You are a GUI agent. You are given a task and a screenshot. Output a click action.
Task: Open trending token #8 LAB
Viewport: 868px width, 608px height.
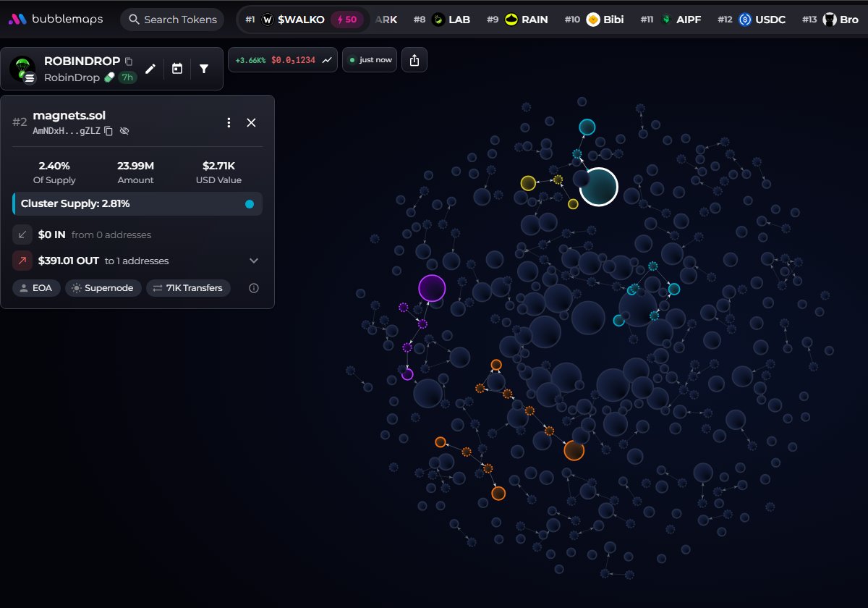coord(442,20)
